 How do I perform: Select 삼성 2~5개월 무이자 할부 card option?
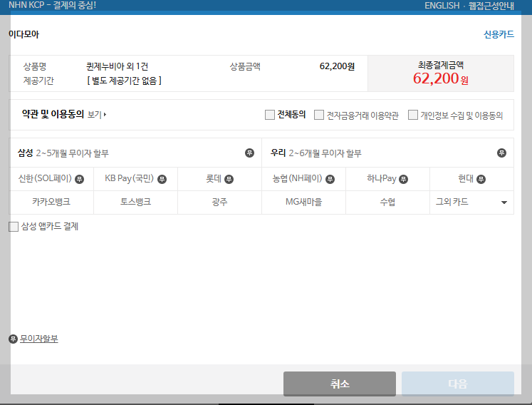click(x=135, y=153)
